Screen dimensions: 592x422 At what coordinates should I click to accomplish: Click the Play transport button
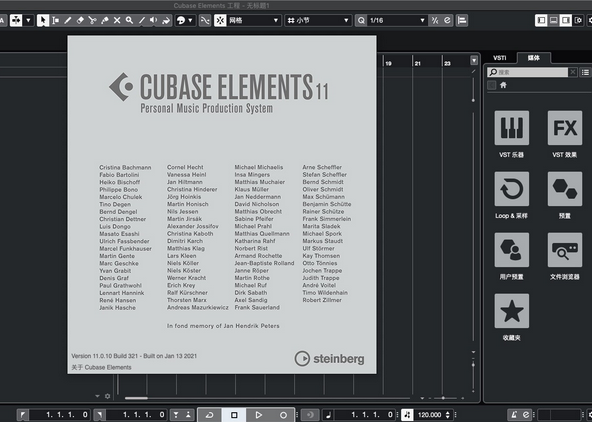pyautogui.click(x=259, y=415)
